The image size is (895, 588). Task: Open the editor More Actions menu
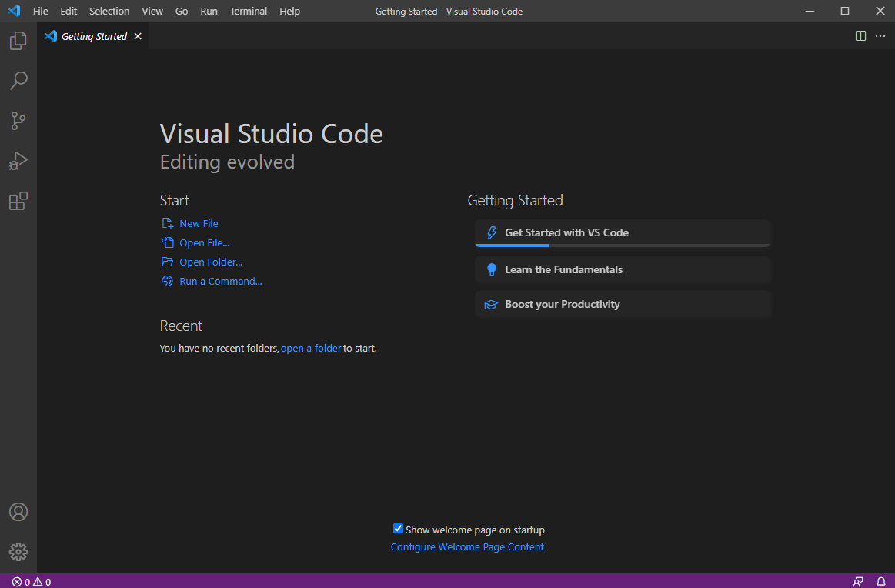coord(880,35)
